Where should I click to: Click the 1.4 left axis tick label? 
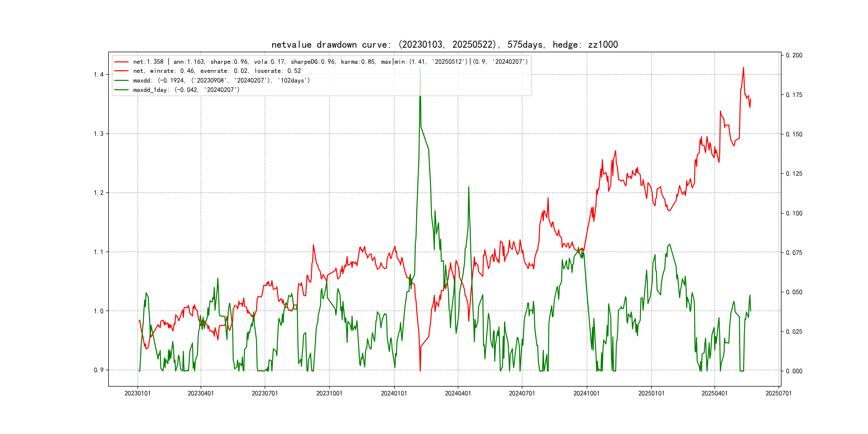coord(98,74)
